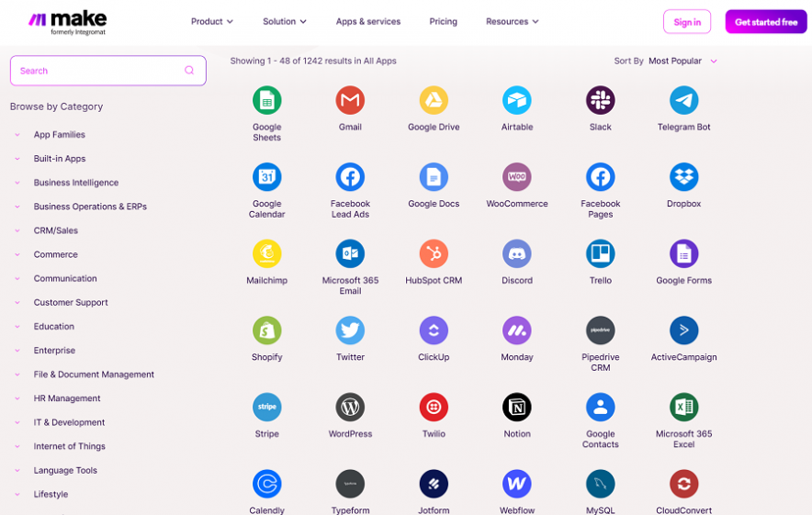This screenshot has height=515, width=812.
Task: Open the Facebook Pages icon
Action: [600, 176]
